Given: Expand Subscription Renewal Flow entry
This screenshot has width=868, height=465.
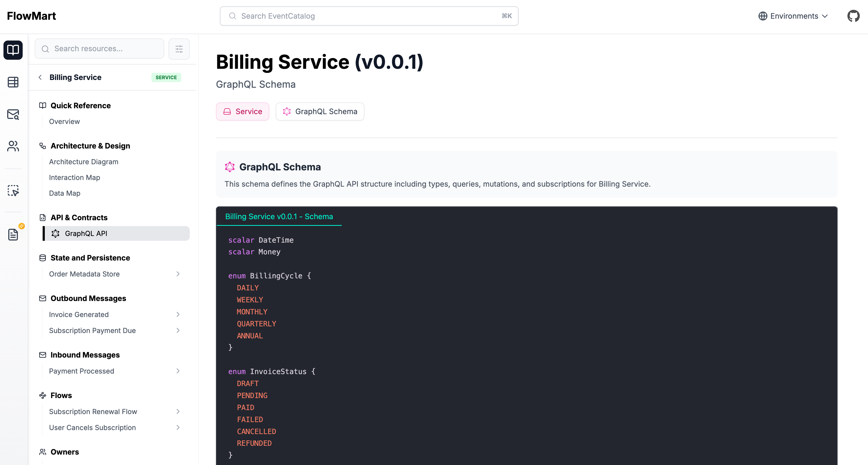Looking at the screenshot, I should tap(178, 411).
